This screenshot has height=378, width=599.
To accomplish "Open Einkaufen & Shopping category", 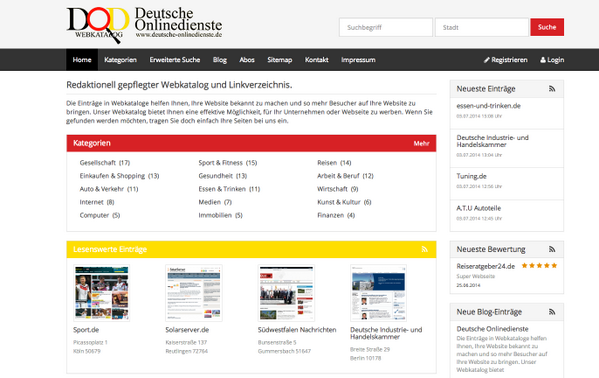I will [119, 176].
